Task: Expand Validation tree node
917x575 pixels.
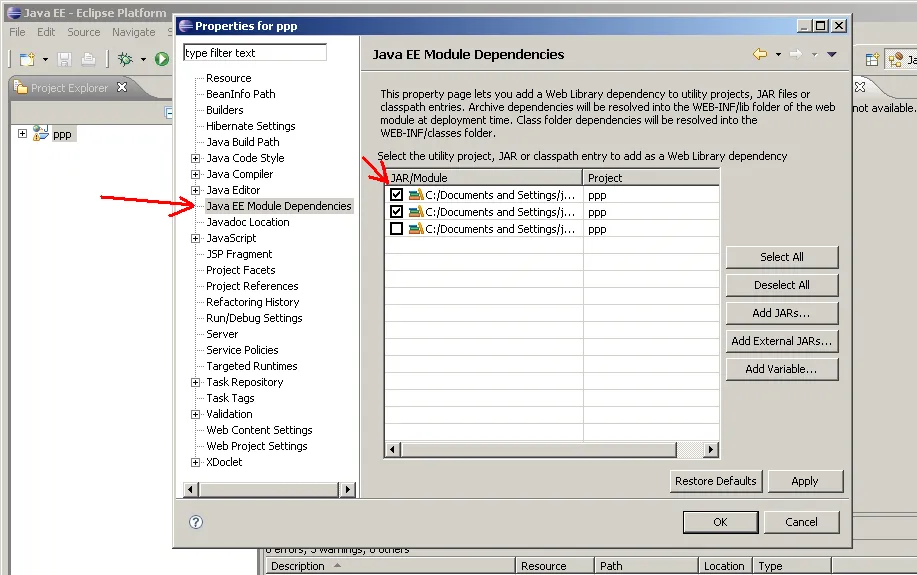Action: click(x=195, y=414)
